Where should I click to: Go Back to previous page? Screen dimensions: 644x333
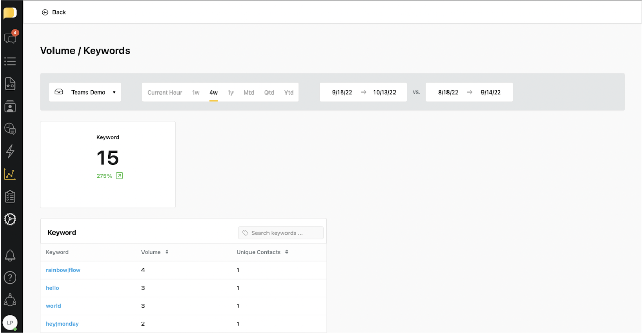[x=54, y=12]
